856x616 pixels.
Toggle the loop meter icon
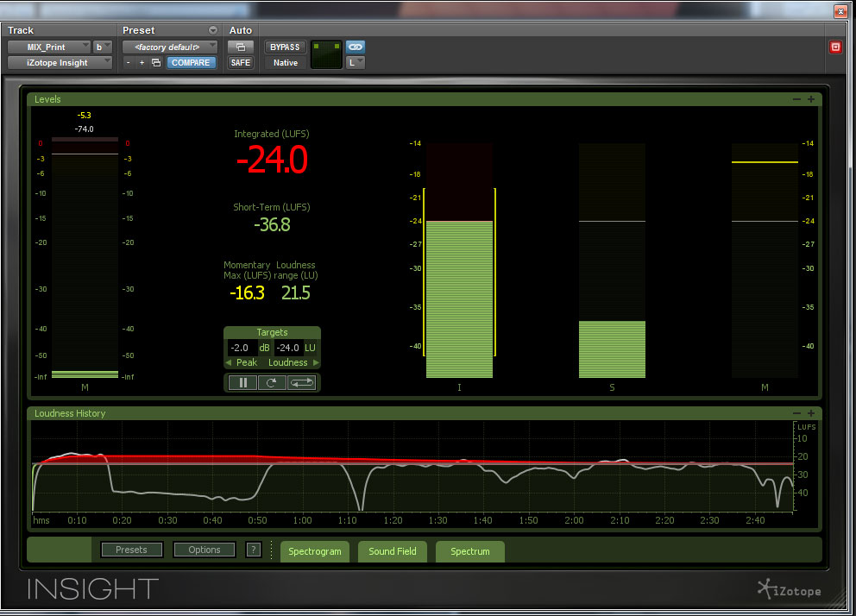301,382
